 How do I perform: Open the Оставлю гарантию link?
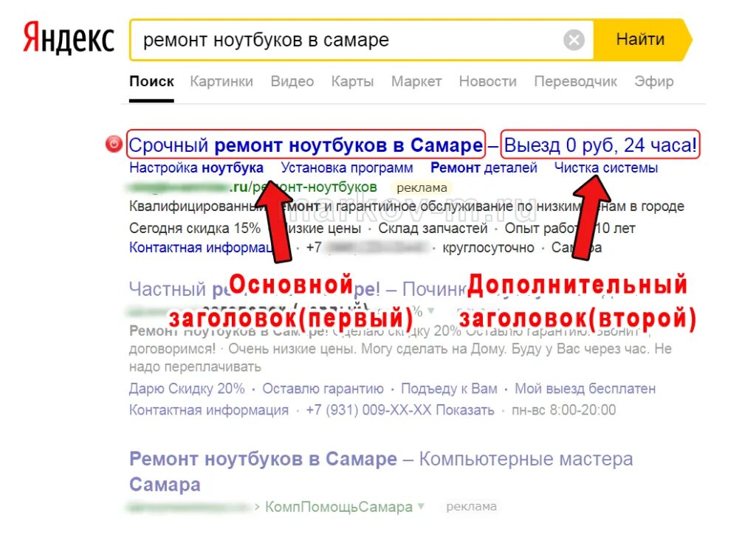[323, 389]
